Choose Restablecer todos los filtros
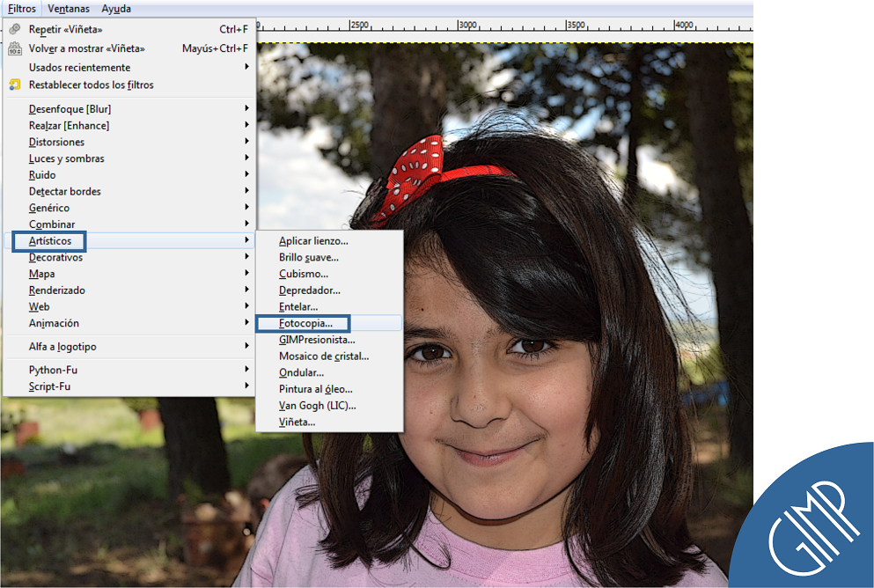Image resolution: width=874 pixels, height=588 pixels. [129, 85]
